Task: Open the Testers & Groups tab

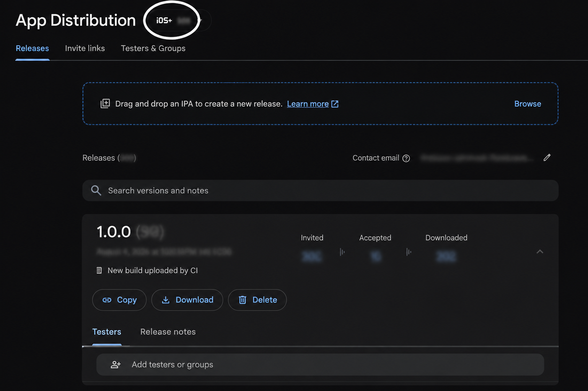Action: pos(153,48)
